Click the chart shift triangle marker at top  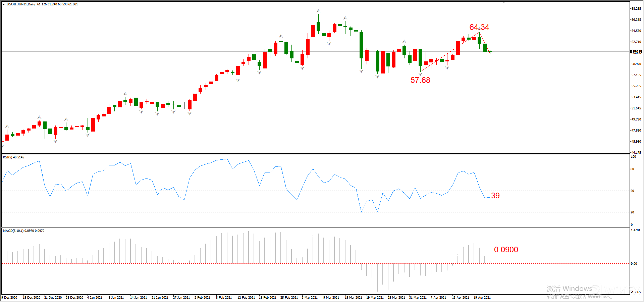pyautogui.click(x=503, y=2)
